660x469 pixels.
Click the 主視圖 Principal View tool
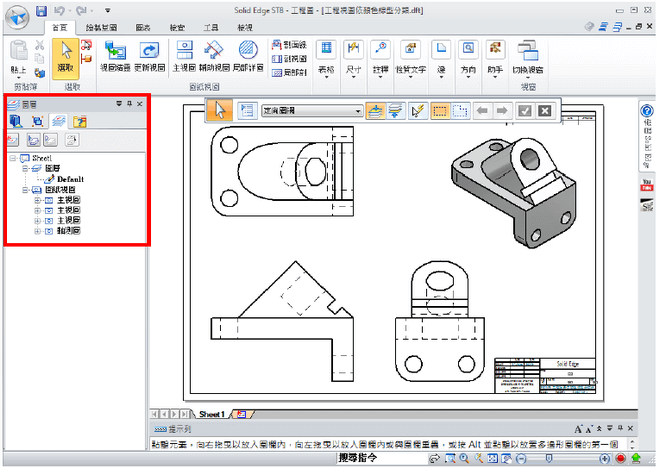click(184, 56)
